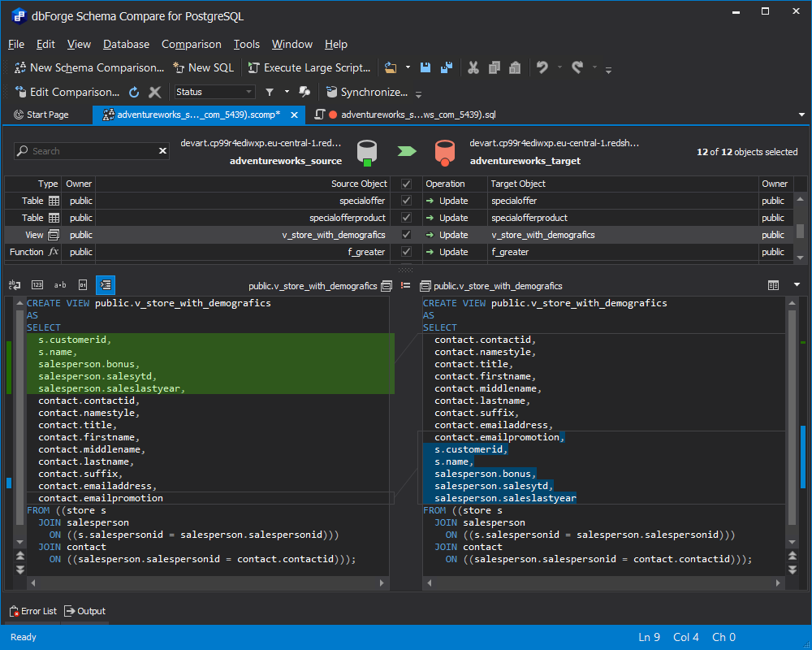Viewport: 812px width, 650px height.
Task: Click the Cut scissors icon
Action: tap(473, 67)
